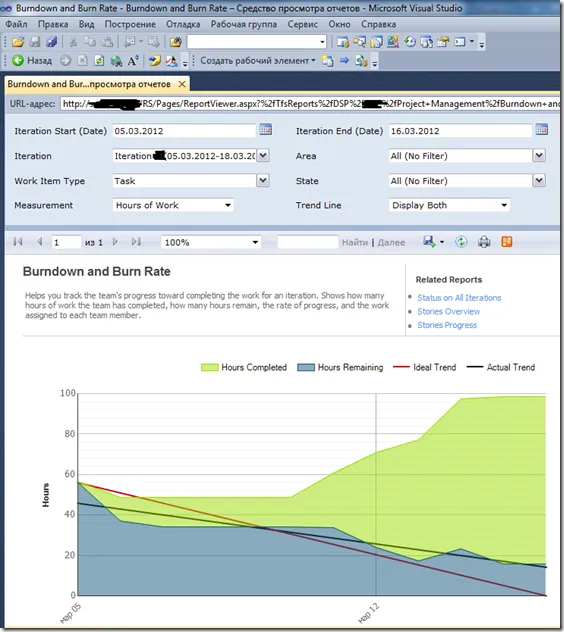Open Iteration Start calendar picker
564x632 pixels.
coord(265,130)
